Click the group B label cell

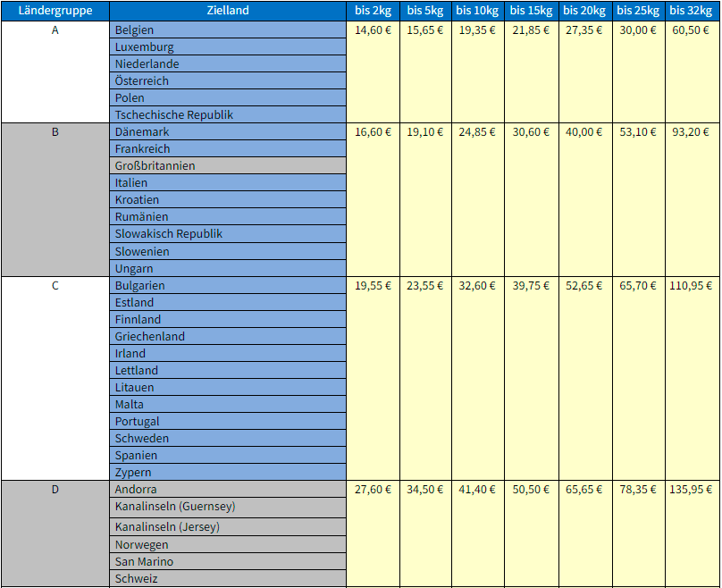point(55,132)
